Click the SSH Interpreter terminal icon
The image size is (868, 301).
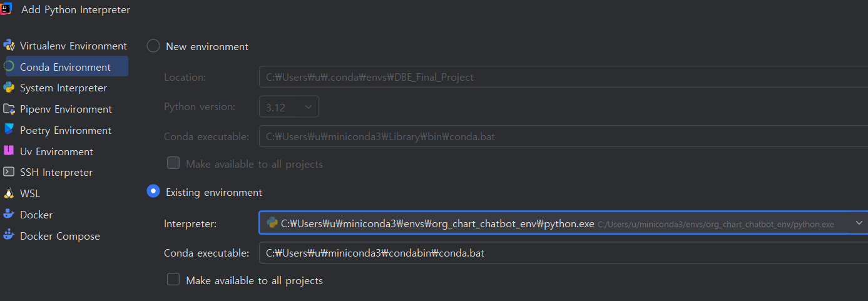(x=9, y=172)
